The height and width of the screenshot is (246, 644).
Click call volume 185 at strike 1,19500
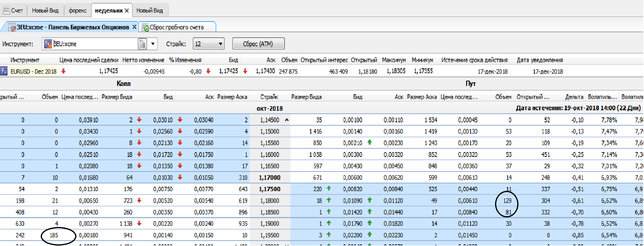click(x=54, y=235)
